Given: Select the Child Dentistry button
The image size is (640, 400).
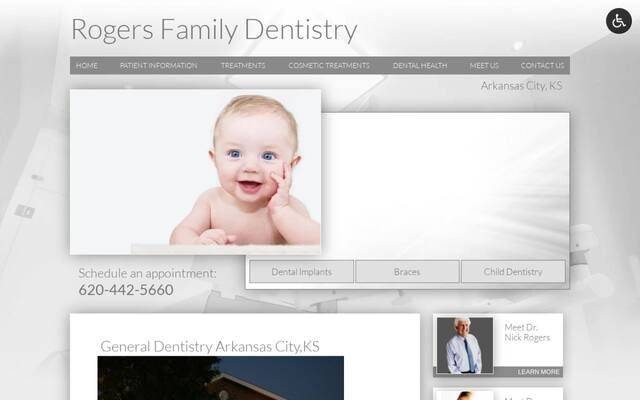Looking at the screenshot, I should click(x=513, y=272).
